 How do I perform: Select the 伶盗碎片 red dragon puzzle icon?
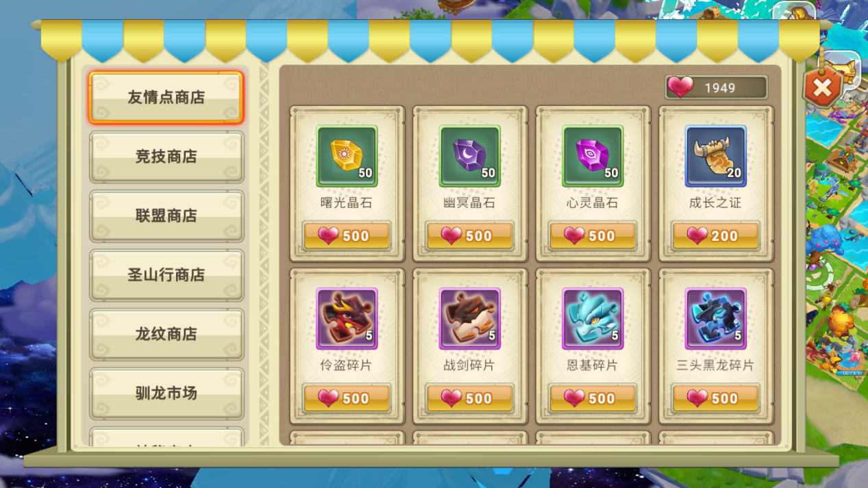pyautogui.click(x=347, y=319)
